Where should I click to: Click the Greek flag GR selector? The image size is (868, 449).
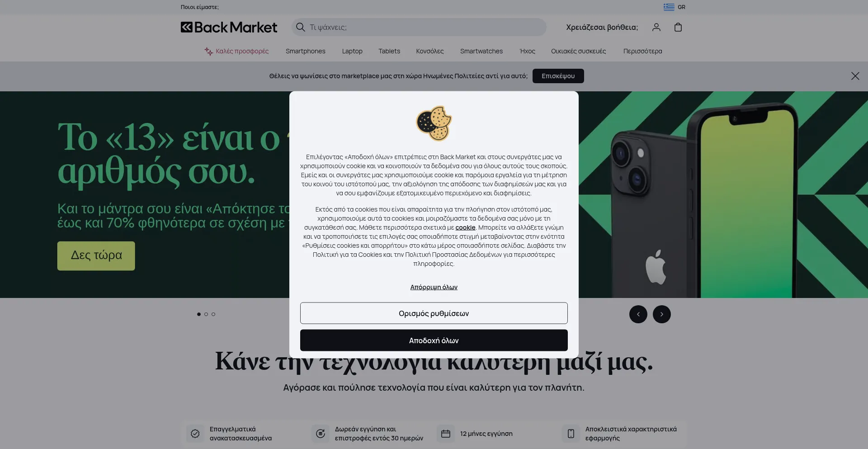[675, 7]
